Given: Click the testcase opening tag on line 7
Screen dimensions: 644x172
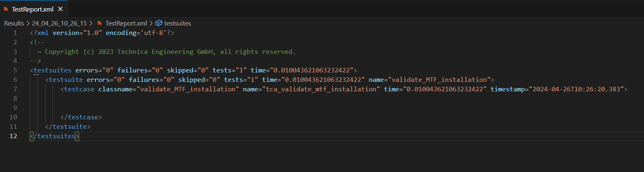Looking at the screenshot, I should click(x=79, y=89).
